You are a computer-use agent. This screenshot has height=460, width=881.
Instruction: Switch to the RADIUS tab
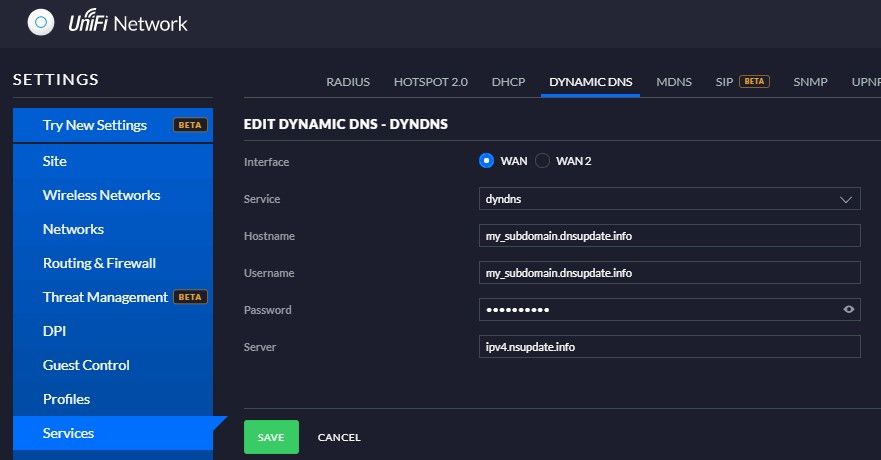click(348, 82)
